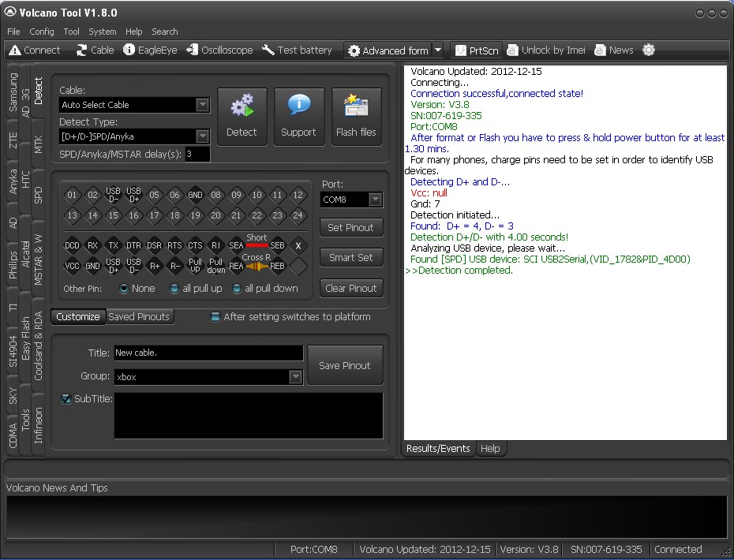Expand the Detect Type dropdown
Viewport: 734px width, 560px height.
pyautogui.click(x=202, y=136)
